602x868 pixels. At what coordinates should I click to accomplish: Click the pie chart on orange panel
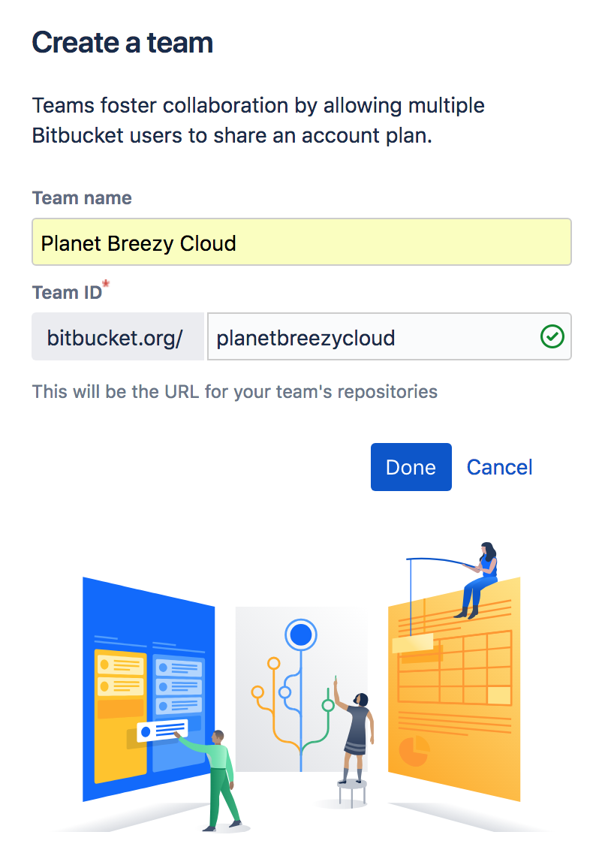point(412,749)
